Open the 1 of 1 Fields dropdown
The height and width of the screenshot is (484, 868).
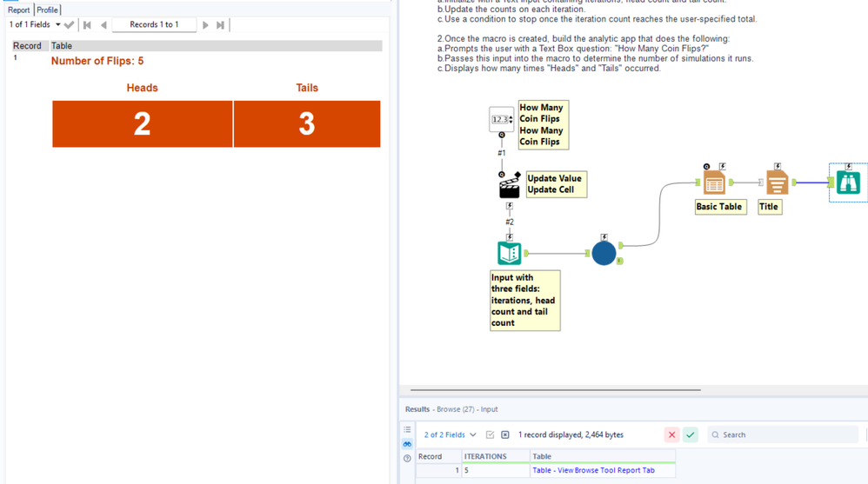pos(34,24)
